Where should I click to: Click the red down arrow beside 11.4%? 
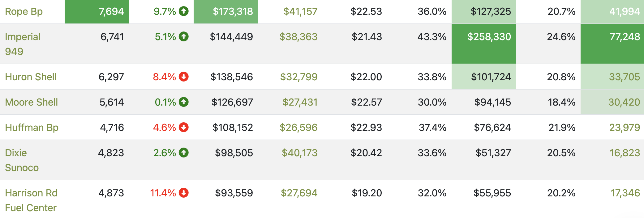point(183,193)
